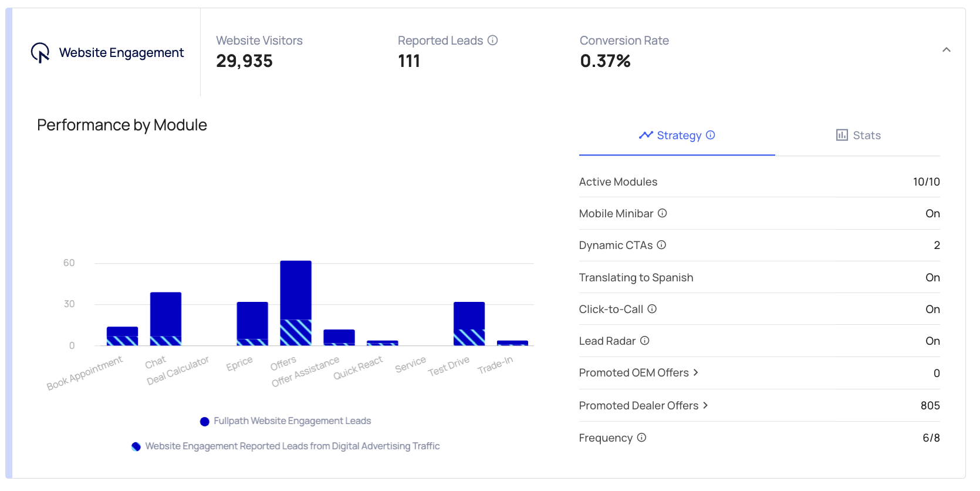Click the Dynamic CTAs info icon
980x491 pixels.
tap(661, 245)
